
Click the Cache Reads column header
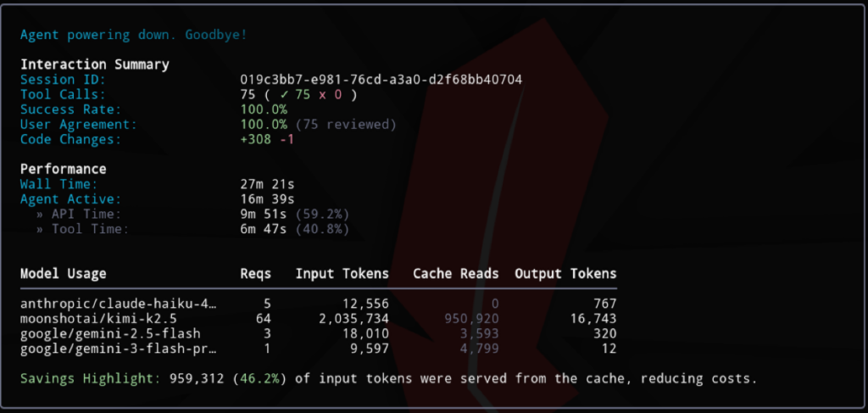click(456, 274)
